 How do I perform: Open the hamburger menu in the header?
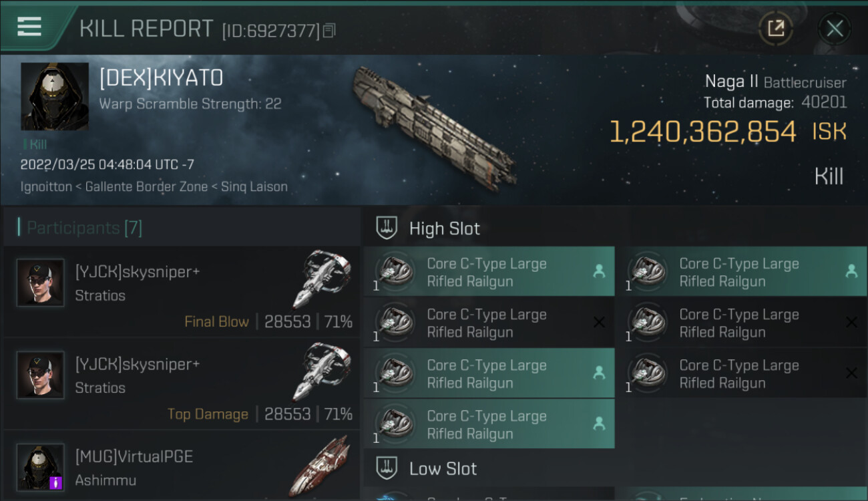point(29,27)
